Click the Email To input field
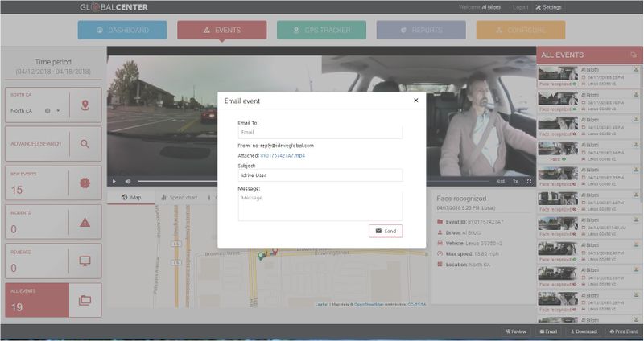This screenshot has height=341, width=644. (320, 132)
